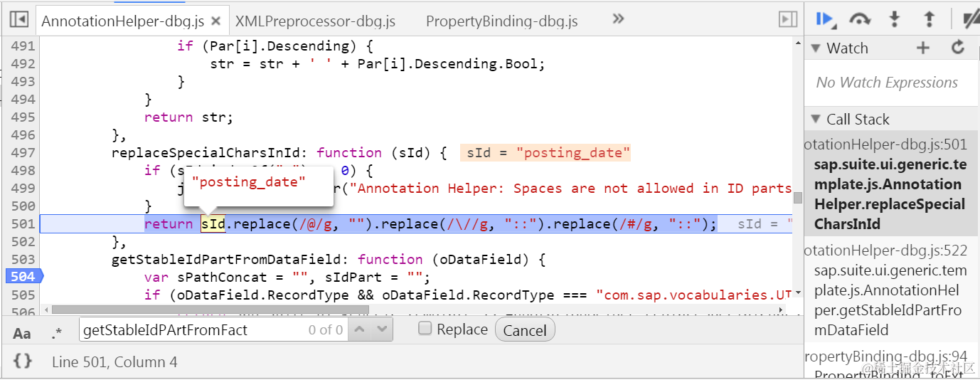
Task: Click 'return str;' on line 495
Action: 188,117
